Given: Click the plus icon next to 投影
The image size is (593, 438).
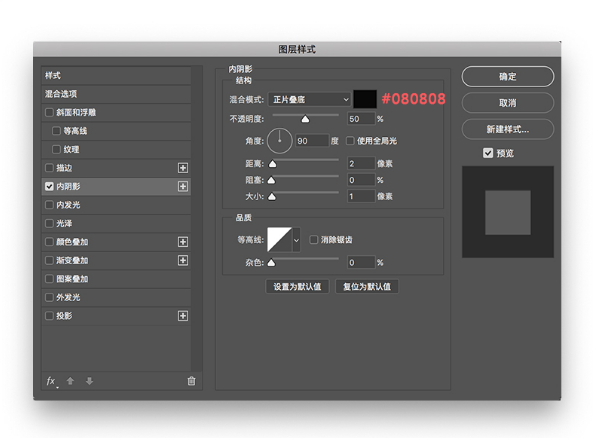Looking at the screenshot, I should pyautogui.click(x=183, y=316).
